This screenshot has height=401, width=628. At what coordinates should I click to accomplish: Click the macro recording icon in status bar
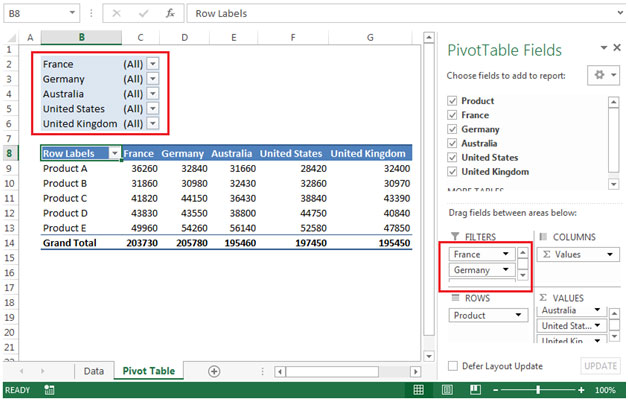pos(49,390)
